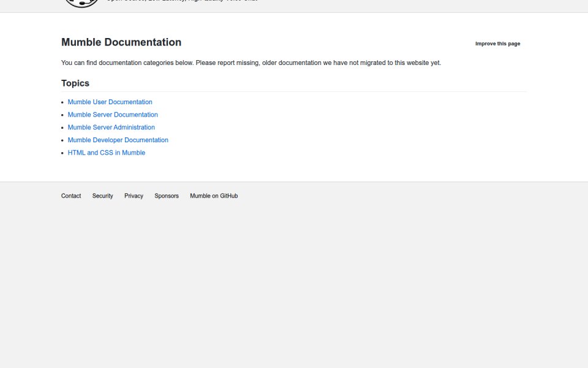Open Mumble User Documentation link
The image size is (588, 368).
pos(110,102)
